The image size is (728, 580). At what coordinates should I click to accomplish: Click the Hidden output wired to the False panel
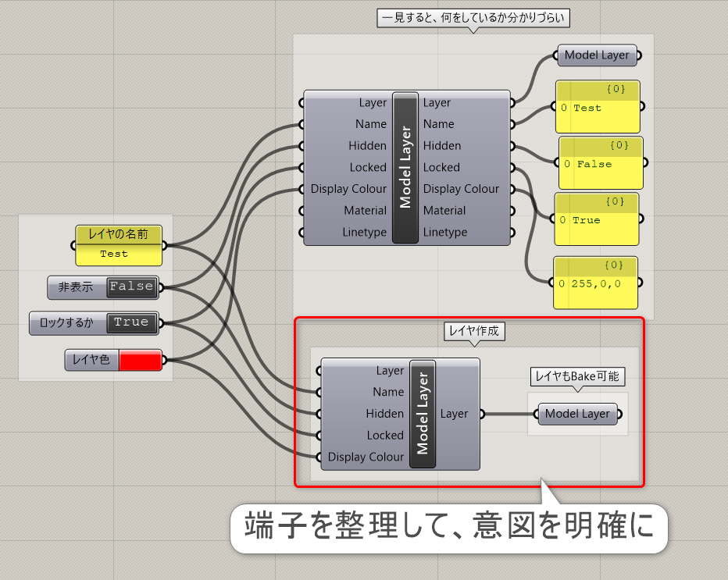click(442, 146)
